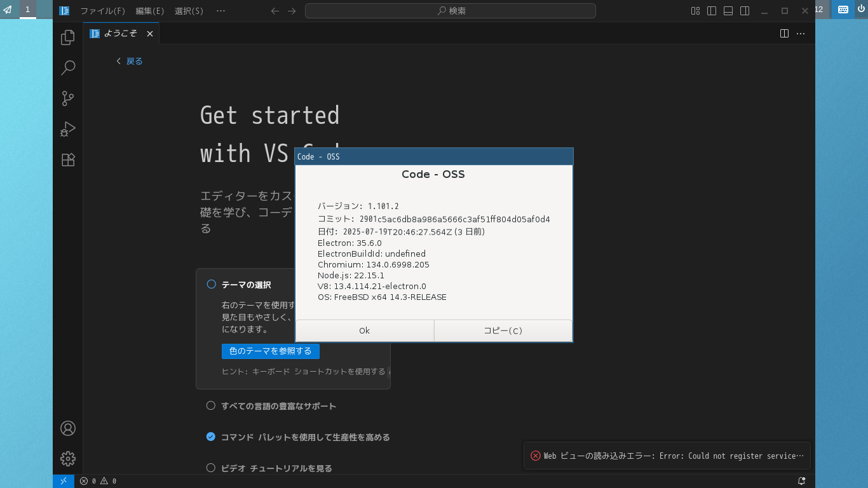Open the keyboard icon in system panel
The width and height of the screenshot is (868, 488).
pos(843,10)
